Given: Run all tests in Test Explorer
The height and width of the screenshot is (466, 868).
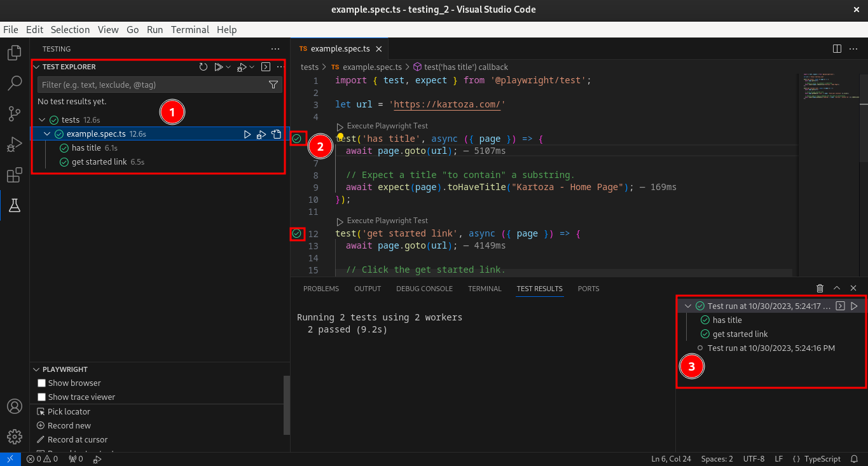Looking at the screenshot, I should 219,67.
